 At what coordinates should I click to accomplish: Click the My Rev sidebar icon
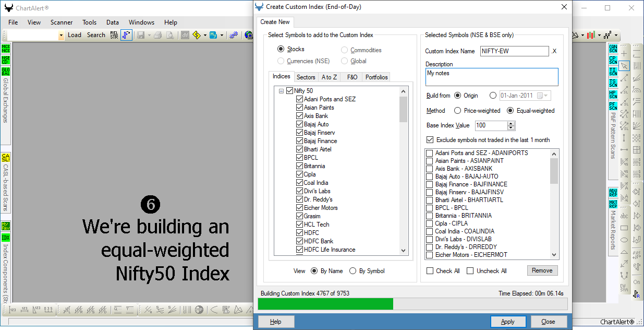[x=6, y=226]
